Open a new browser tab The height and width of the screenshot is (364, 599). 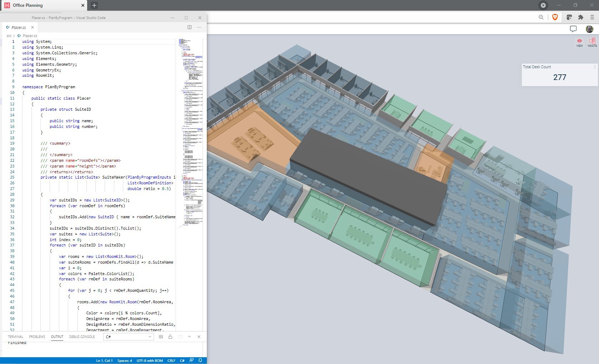(x=94, y=5)
